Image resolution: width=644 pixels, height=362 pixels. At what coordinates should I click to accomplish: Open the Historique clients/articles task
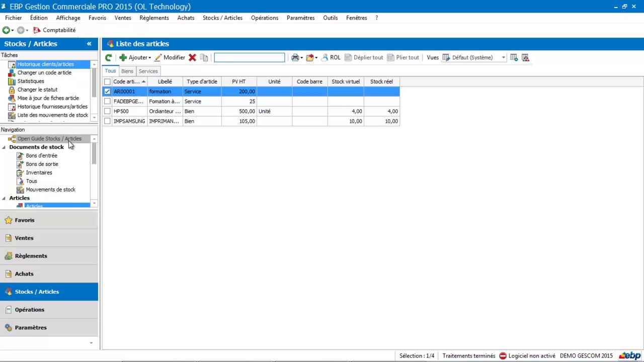point(45,64)
